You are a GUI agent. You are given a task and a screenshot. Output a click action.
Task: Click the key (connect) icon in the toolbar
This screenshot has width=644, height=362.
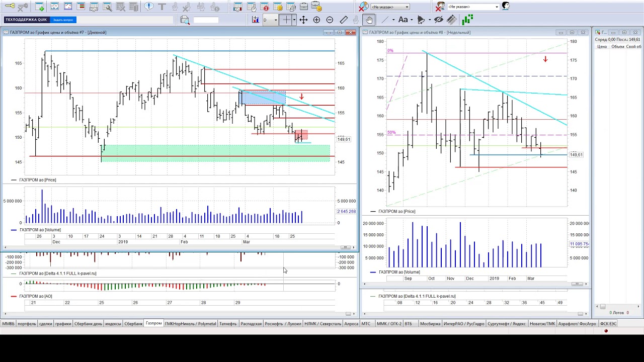pyautogui.click(x=10, y=7)
